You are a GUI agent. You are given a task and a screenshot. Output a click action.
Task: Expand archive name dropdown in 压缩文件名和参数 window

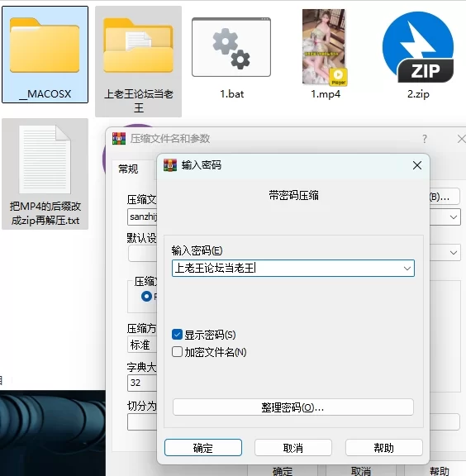pos(454,217)
